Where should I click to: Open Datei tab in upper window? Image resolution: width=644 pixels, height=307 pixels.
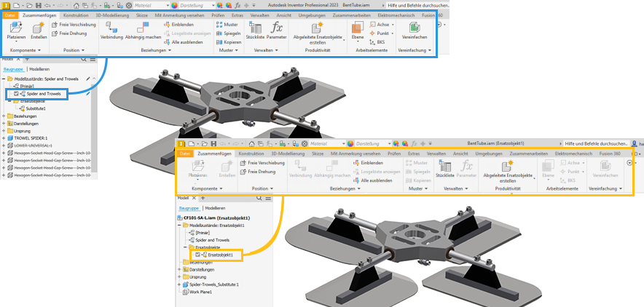9,15
